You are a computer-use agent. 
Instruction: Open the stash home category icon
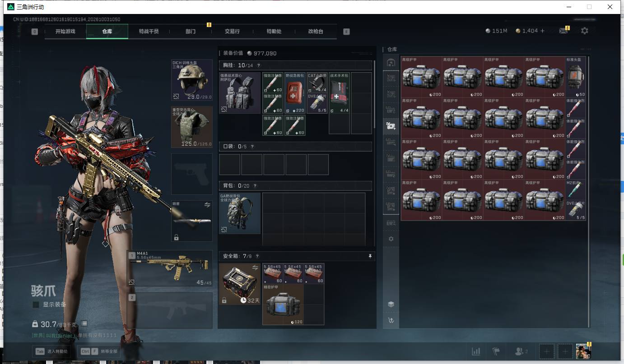pyautogui.click(x=391, y=62)
